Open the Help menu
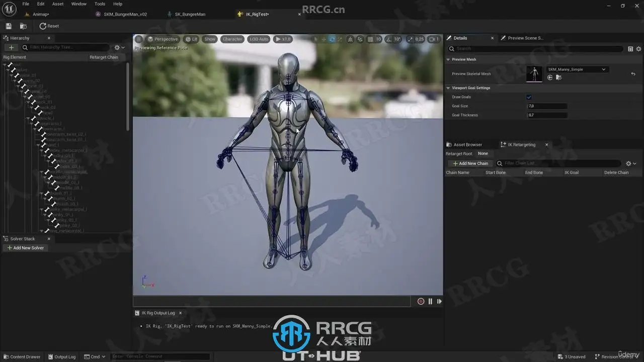 pos(118,4)
